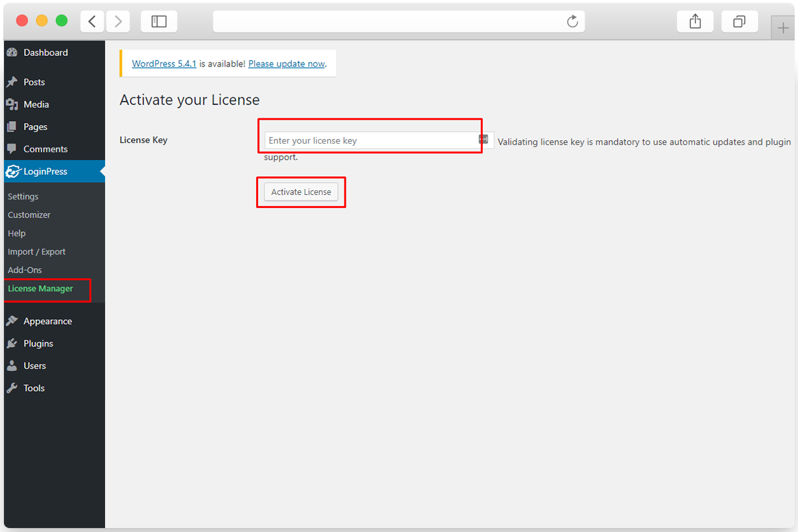
Task: Click the Comments speech bubble icon
Action: (11, 149)
